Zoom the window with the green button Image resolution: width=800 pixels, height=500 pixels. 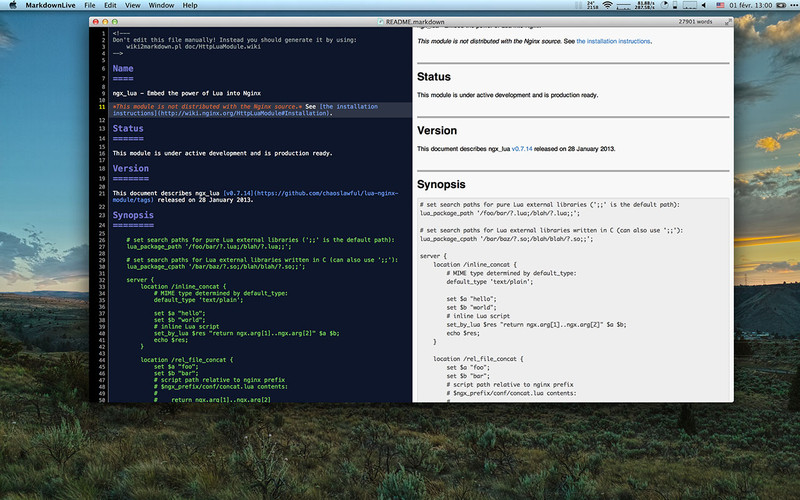(x=115, y=21)
